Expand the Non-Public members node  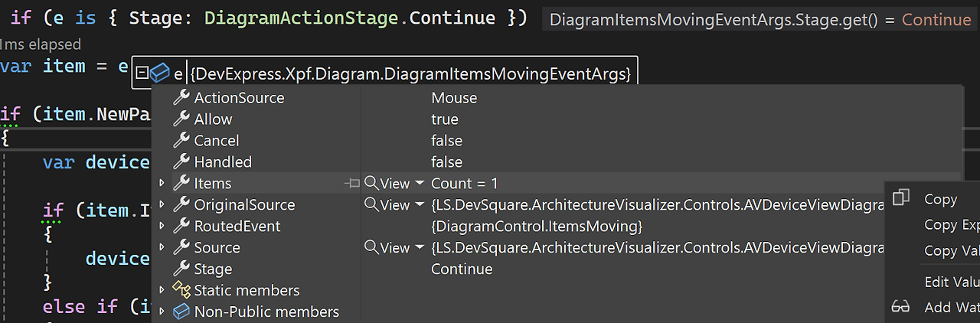coord(162,312)
